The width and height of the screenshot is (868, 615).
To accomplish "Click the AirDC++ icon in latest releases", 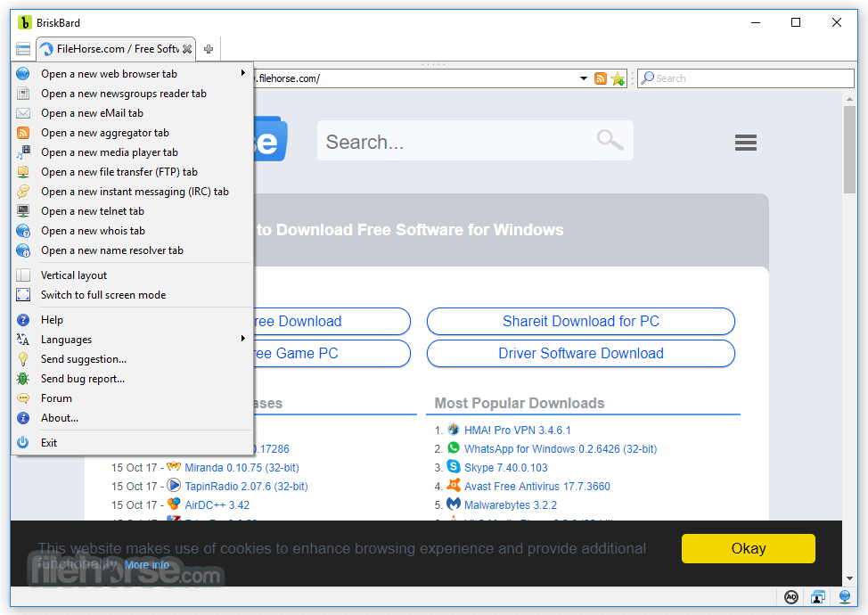I will pyautogui.click(x=174, y=504).
